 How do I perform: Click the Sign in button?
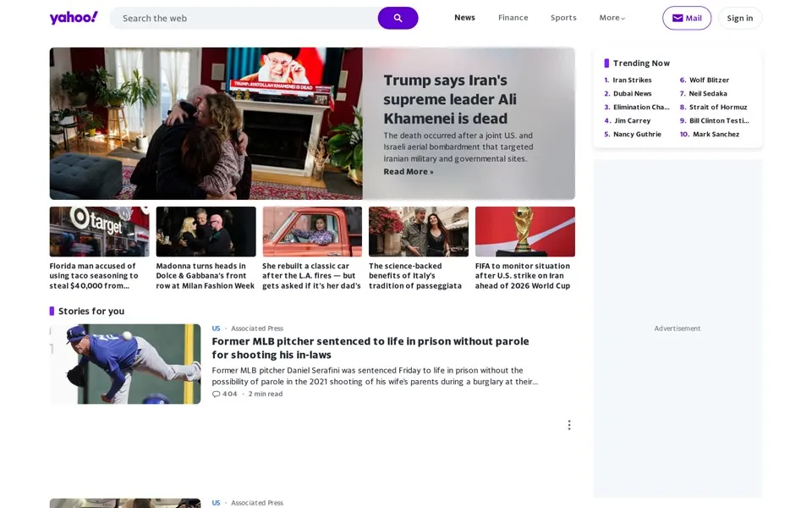pyautogui.click(x=740, y=18)
